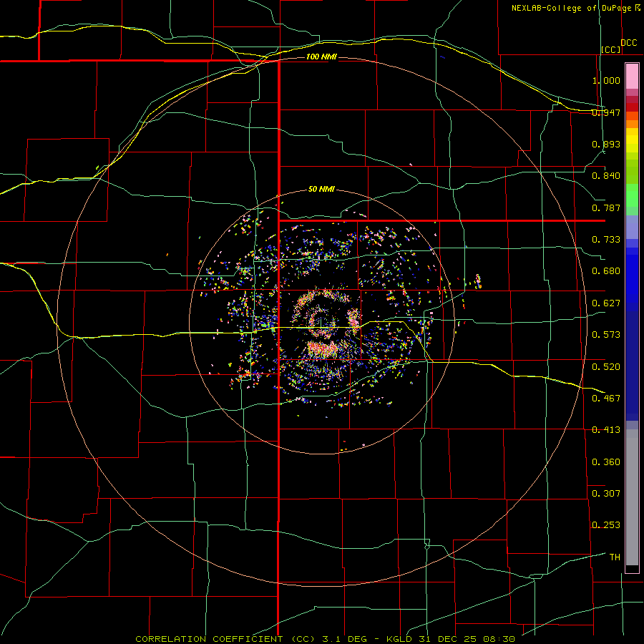Click the 0.840 scale value
This screenshot has width=644, height=644.
point(606,176)
